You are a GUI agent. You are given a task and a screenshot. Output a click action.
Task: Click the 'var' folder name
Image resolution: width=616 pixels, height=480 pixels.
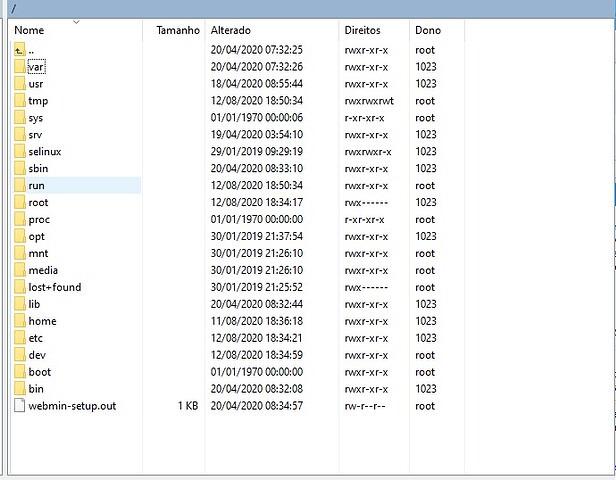(37, 67)
